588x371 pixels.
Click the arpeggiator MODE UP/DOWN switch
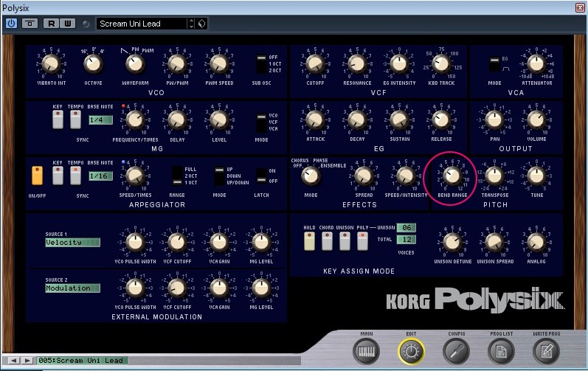(219, 176)
